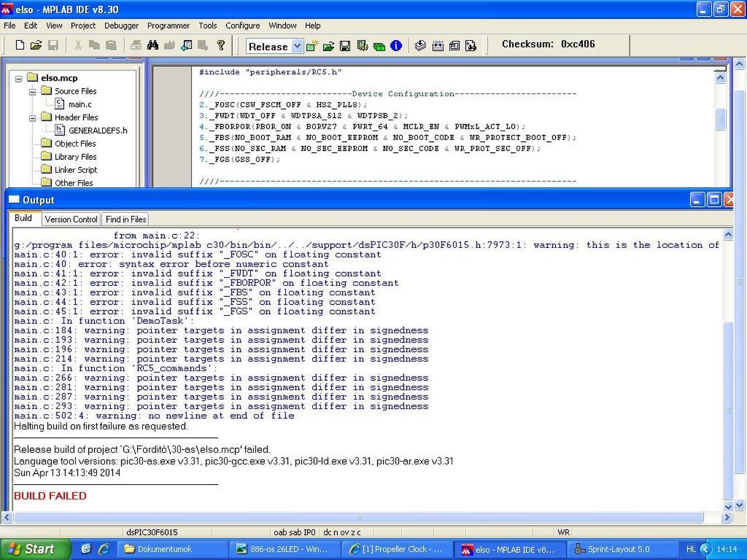Viewport: 747px width, 560px height.
Task: Click the Print toolbar icon
Action: point(136,45)
